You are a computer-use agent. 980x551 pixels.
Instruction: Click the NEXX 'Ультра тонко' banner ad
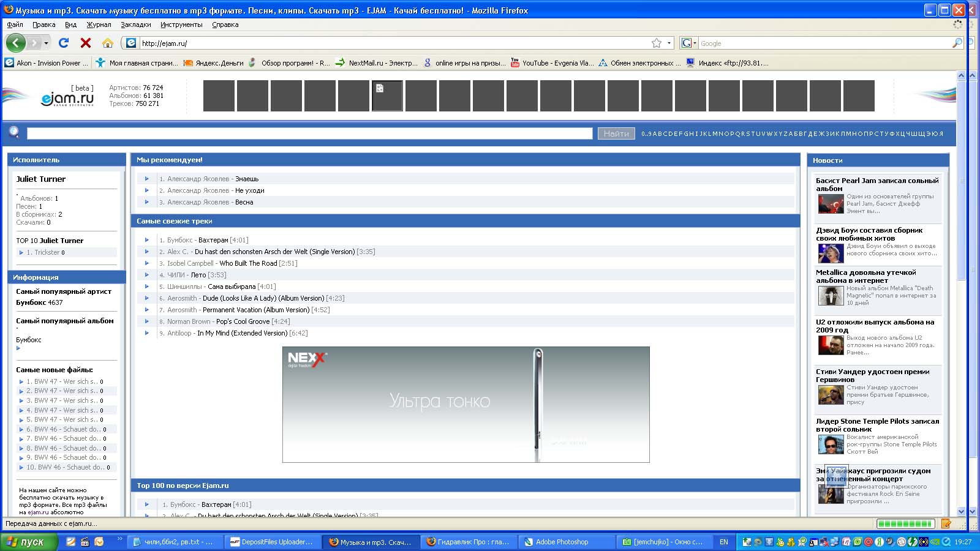466,405
